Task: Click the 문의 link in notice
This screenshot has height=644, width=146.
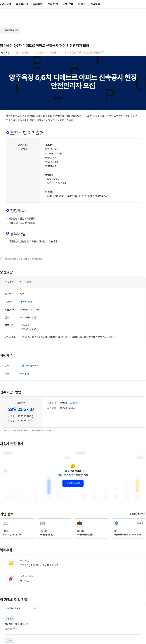Action: point(33,259)
